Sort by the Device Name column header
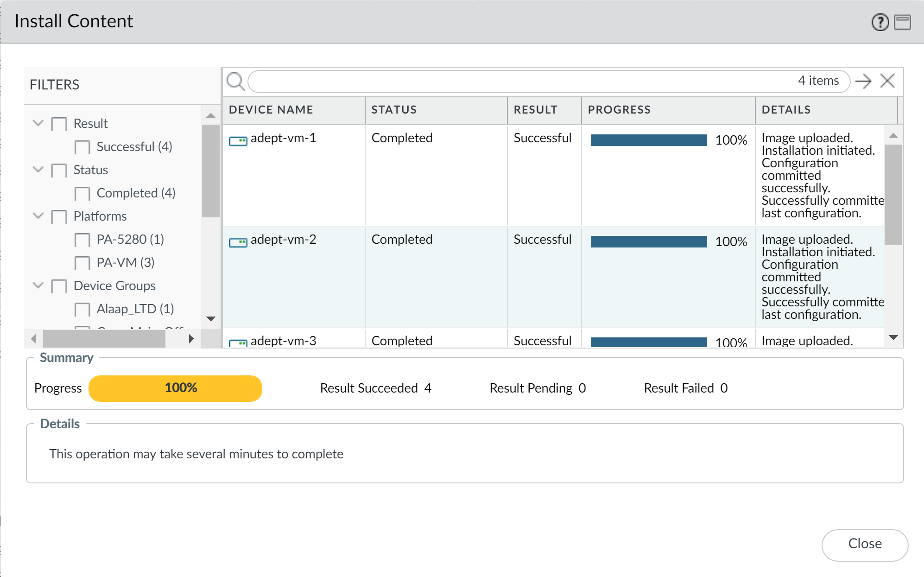This screenshot has height=577, width=924. tap(271, 110)
